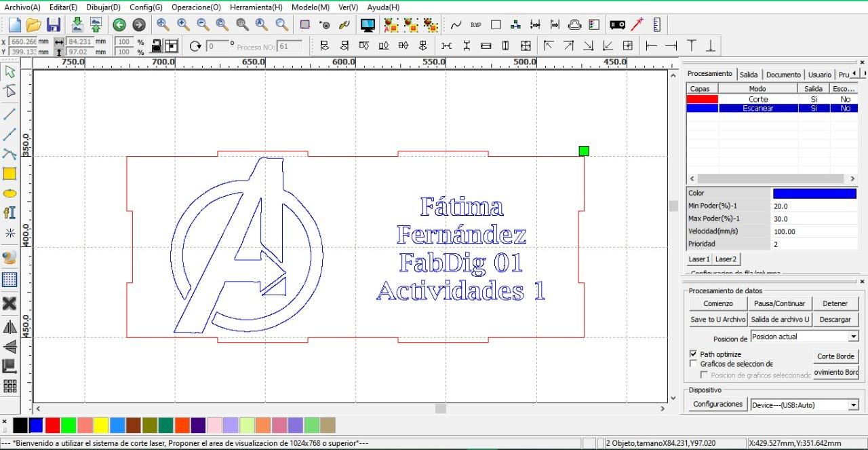Select the arrow selection tool
The image size is (868, 450).
click(x=9, y=71)
